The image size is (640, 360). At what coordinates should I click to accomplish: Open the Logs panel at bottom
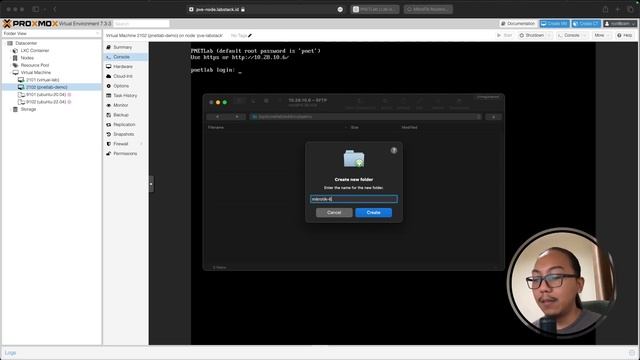point(11,353)
